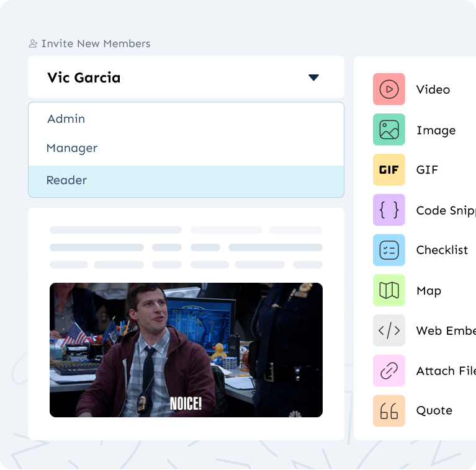The width and height of the screenshot is (476, 470).
Task: Expand the Vic Garcia dropdown arrow
Action: tap(313, 78)
